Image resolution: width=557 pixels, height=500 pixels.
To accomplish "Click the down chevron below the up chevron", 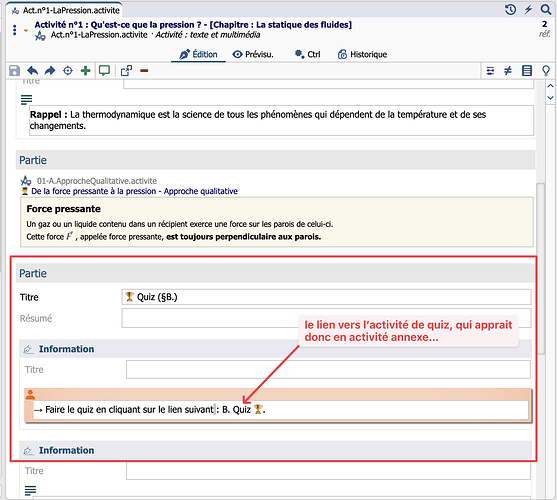I will click(x=550, y=98).
